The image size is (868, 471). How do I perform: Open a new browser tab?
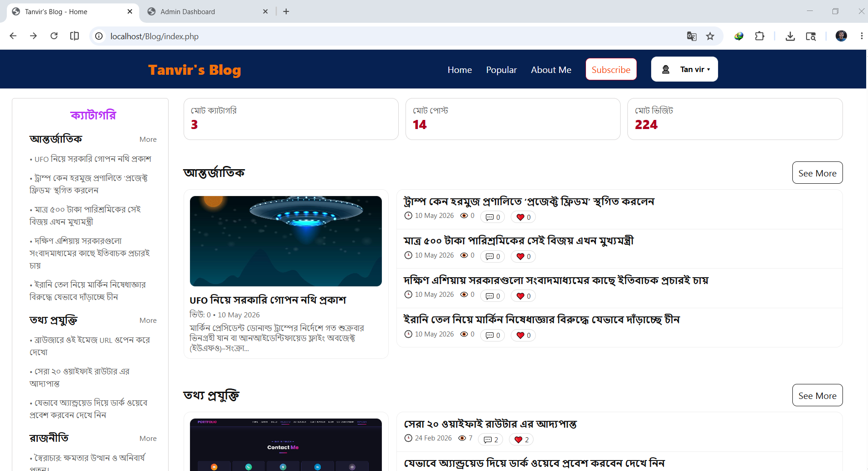coord(286,11)
